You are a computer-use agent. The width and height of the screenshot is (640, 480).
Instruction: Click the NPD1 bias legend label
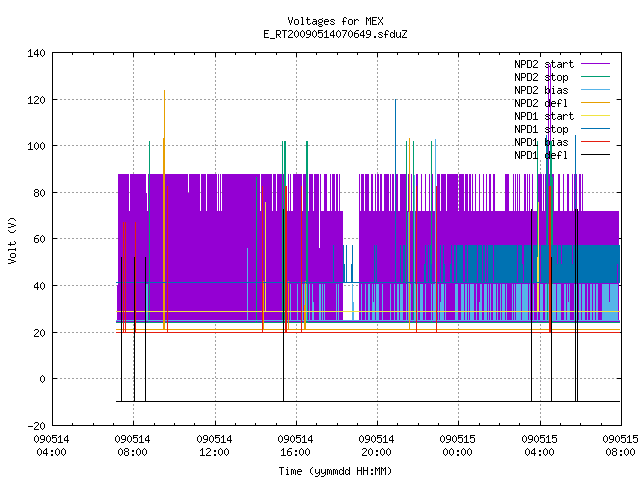541,142
